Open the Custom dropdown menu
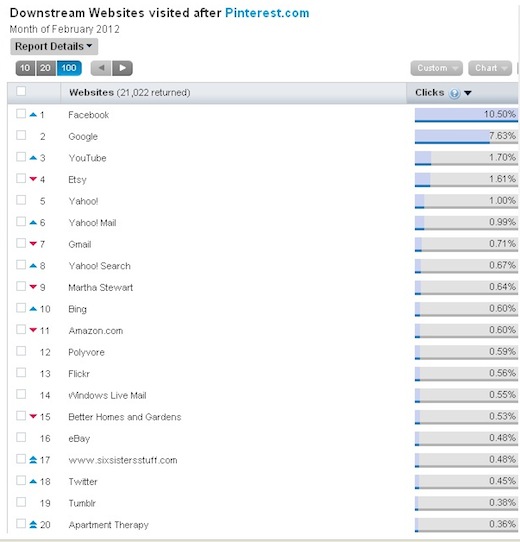This screenshot has height=542, width=520. 437,68
